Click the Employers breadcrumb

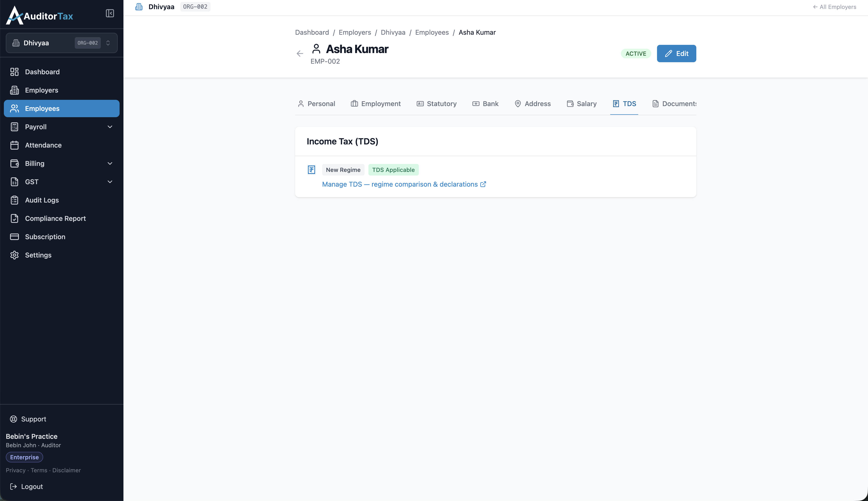355,32
